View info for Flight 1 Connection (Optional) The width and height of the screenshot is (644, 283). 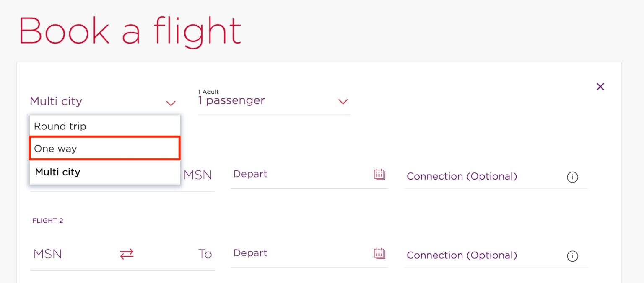click(573, 177)
